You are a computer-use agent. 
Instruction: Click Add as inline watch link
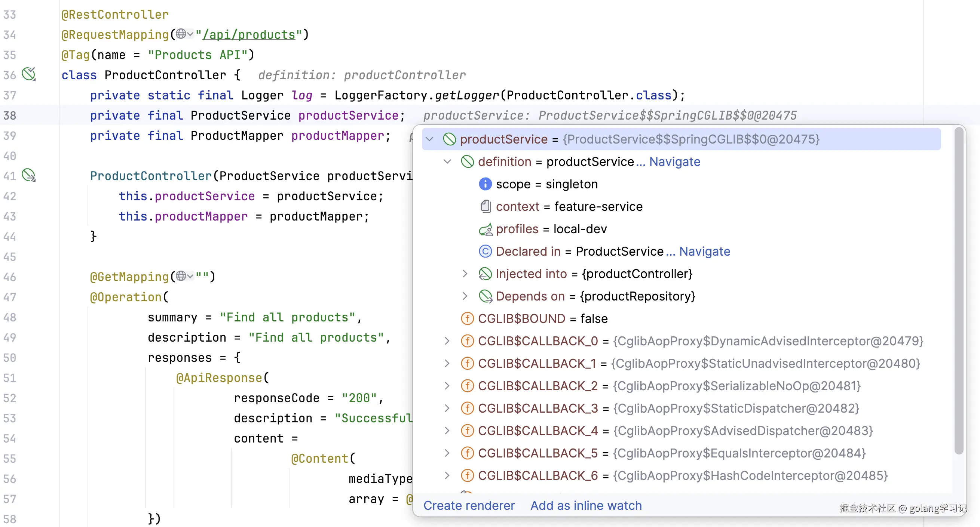point(586,506)
